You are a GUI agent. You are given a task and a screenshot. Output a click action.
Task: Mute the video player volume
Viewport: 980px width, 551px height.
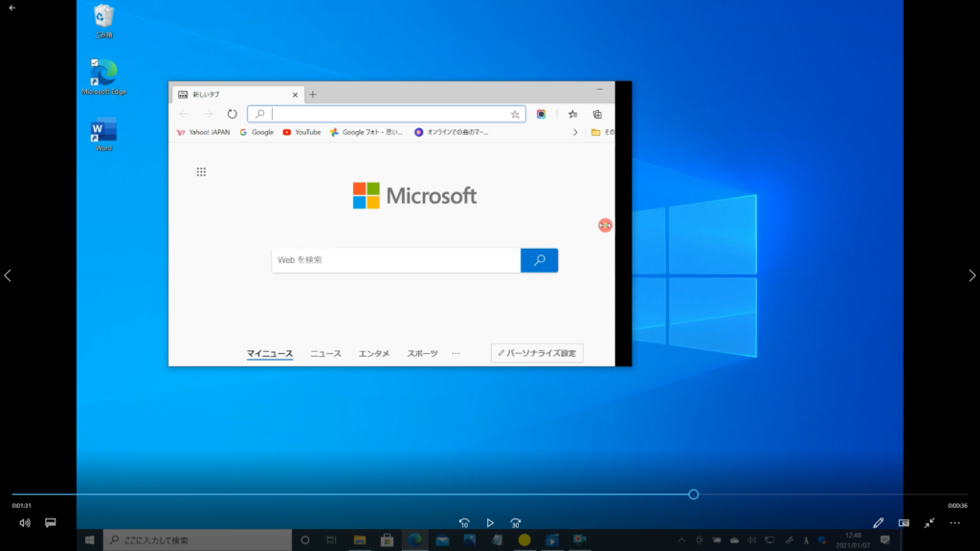pyautogui.click(x=25, y=523)
